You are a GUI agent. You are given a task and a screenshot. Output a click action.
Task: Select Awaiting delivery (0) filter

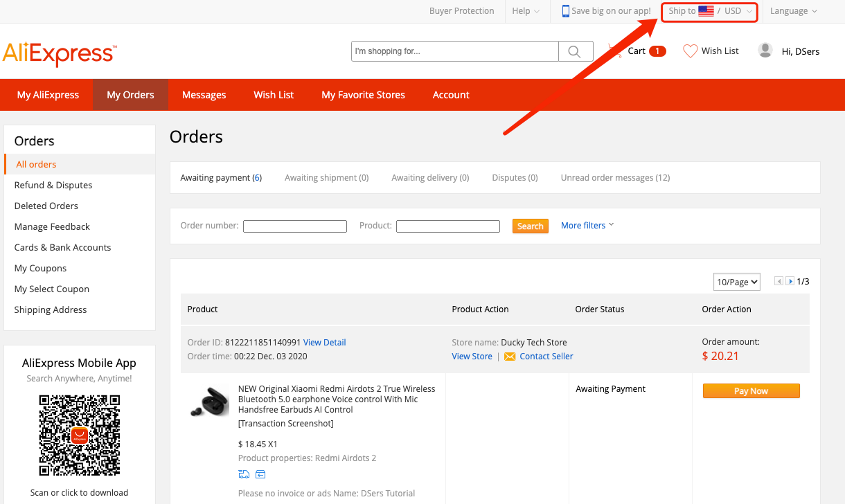point(430,178)
